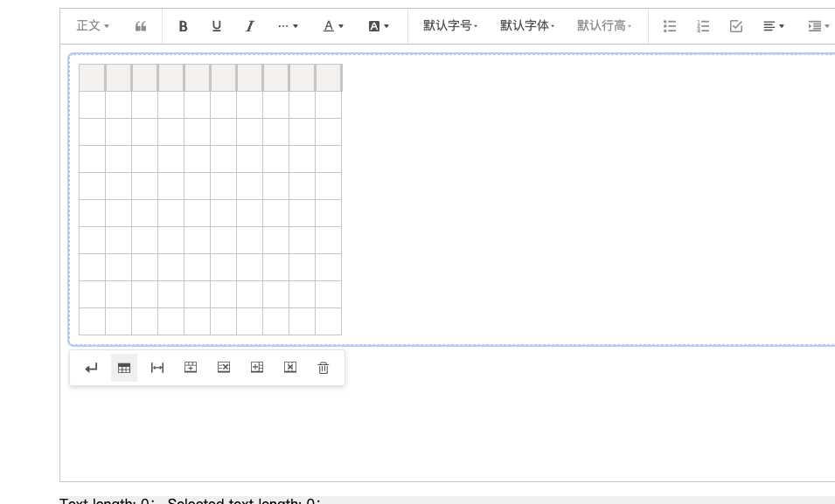The width and height of the screenshot is (835, 504).
Task: Open the indent options dropdown
Action: pyautogui.click(x=818, y=26)
